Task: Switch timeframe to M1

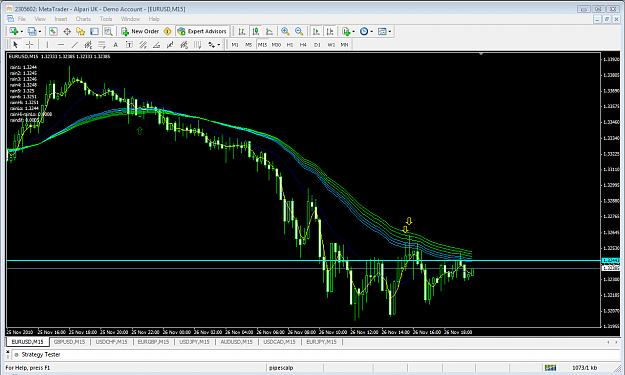Action: pos(235,45)
